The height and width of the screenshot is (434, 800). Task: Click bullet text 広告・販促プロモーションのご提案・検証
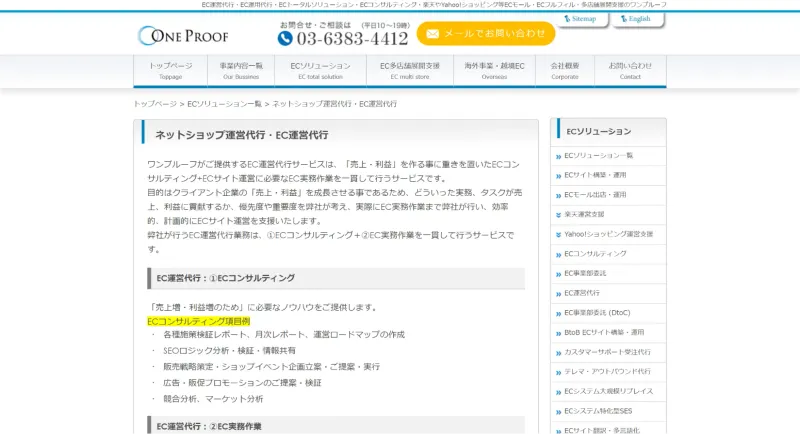click(242, 383)
